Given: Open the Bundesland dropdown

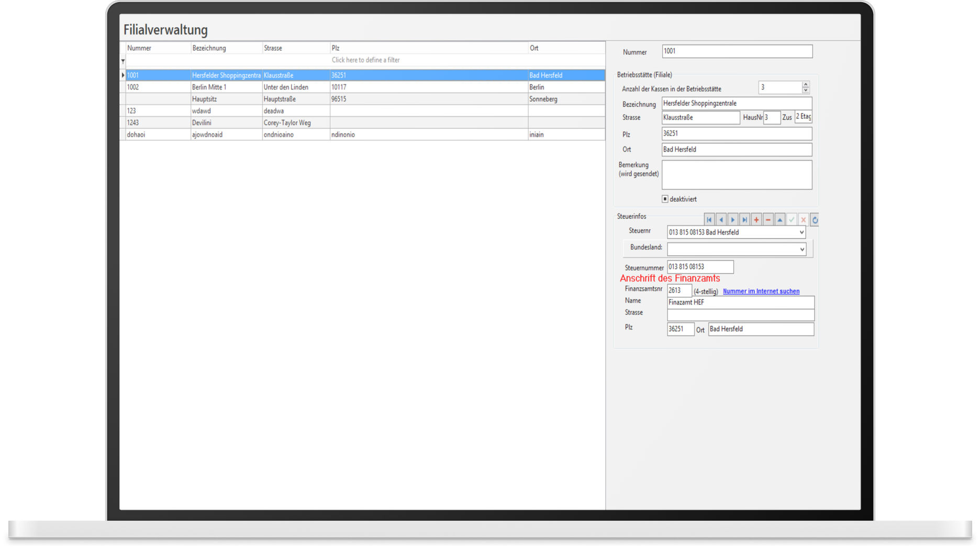Looking at the screenshot, I should tap(802, 249).
